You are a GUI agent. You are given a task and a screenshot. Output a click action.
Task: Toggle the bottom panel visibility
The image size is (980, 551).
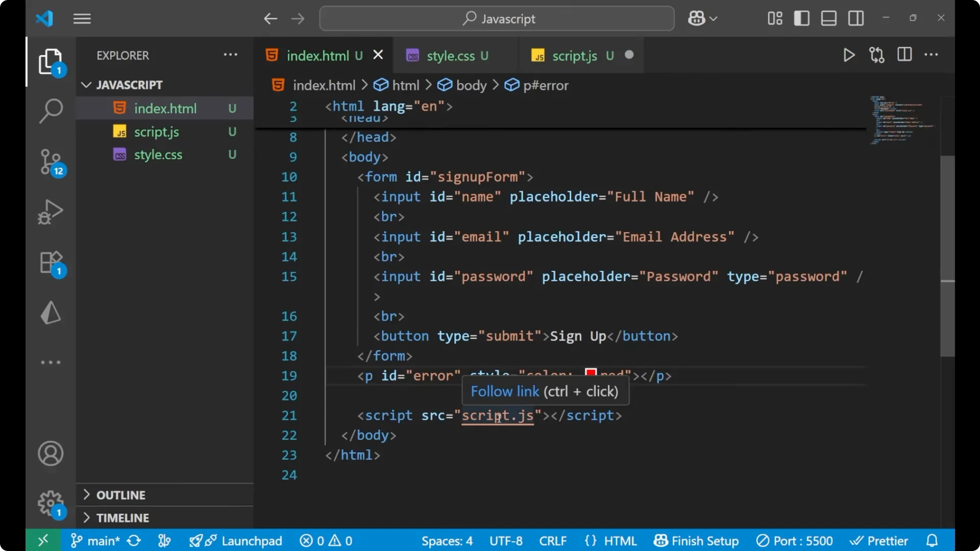tap(828, 18)
